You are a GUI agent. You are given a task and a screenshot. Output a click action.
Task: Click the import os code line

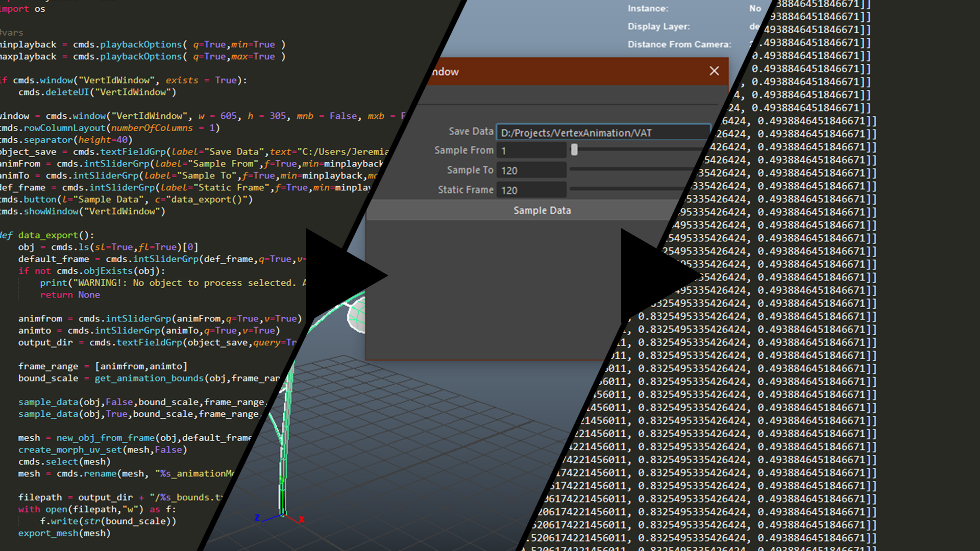[x=23, y=9]
